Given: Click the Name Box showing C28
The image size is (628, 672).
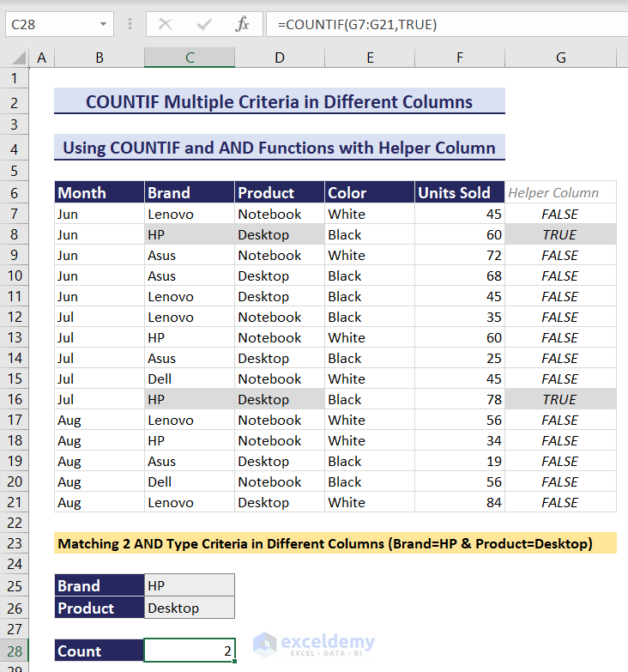Looking at the screenshot, I should click(x=59, y=24).
